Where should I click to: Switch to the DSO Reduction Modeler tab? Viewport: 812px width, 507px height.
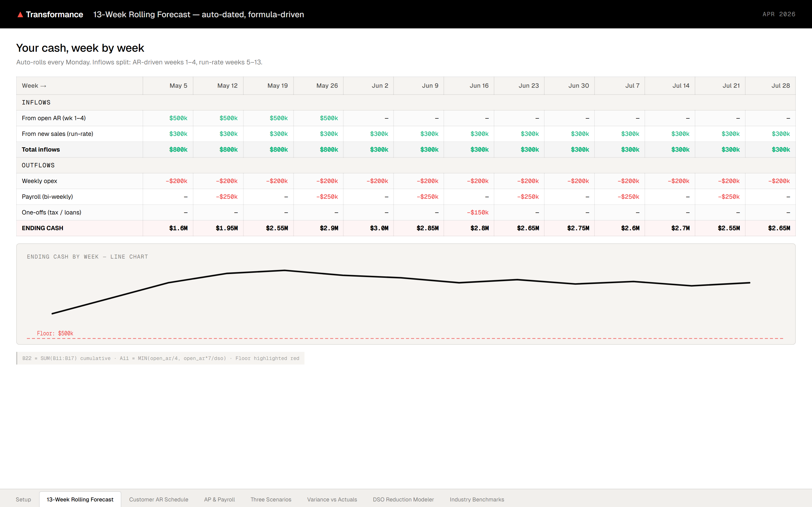403,499
